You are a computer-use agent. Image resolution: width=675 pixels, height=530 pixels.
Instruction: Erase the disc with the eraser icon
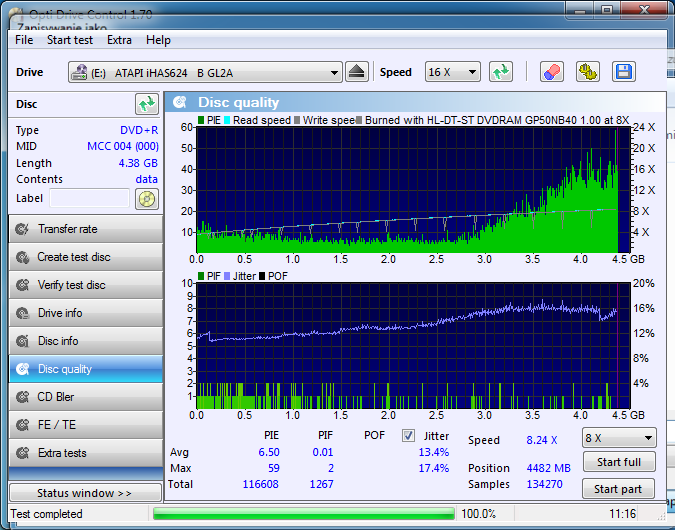click(x=552, y=72)
